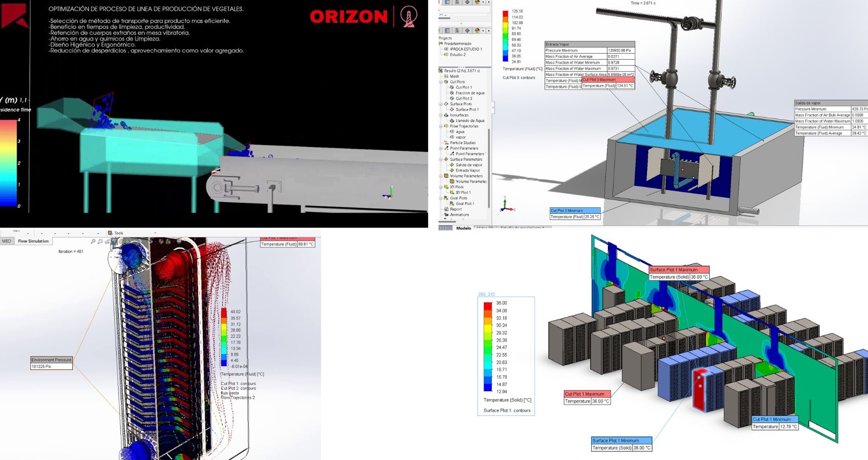Viewport: 868px width, 460px height.
Task: Switch to the MBD tab
Action: click(x=7, y=241)
